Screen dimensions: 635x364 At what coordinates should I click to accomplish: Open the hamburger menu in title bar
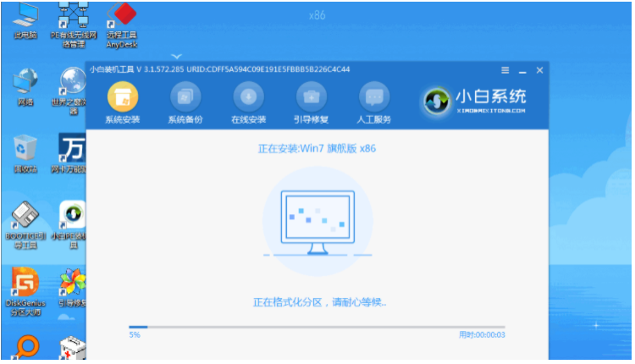pos(505,70)
